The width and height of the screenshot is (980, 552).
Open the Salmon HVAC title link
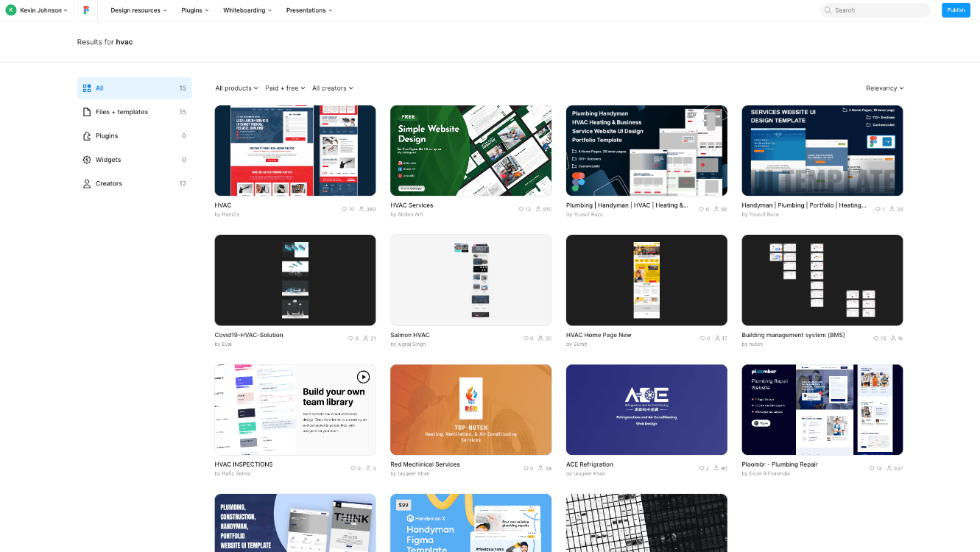point(410,335)
